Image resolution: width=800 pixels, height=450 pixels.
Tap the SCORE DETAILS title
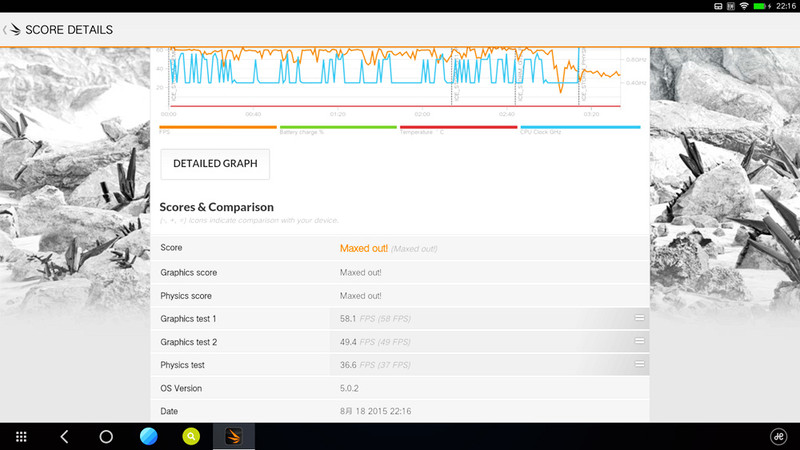coord(69,30)
